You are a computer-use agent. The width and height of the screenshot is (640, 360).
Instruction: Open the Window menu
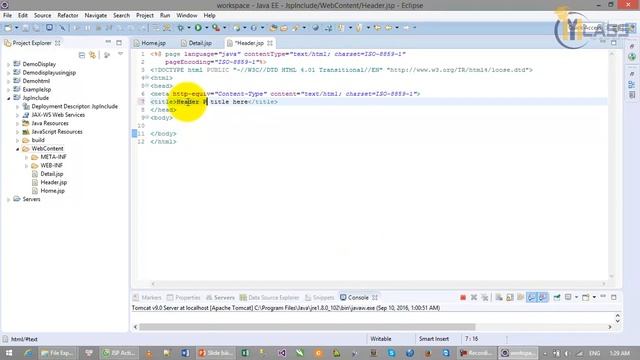[x=187, y=15]
